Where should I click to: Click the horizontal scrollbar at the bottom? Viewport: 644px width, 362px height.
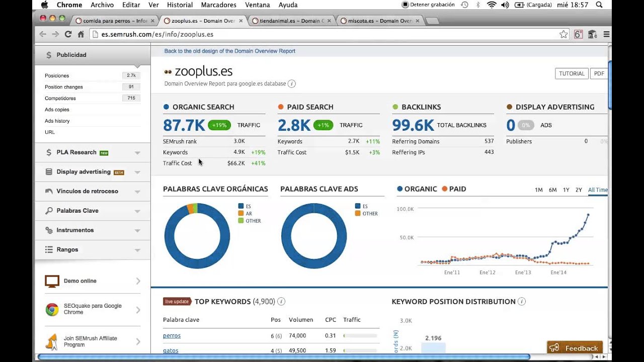284,357
